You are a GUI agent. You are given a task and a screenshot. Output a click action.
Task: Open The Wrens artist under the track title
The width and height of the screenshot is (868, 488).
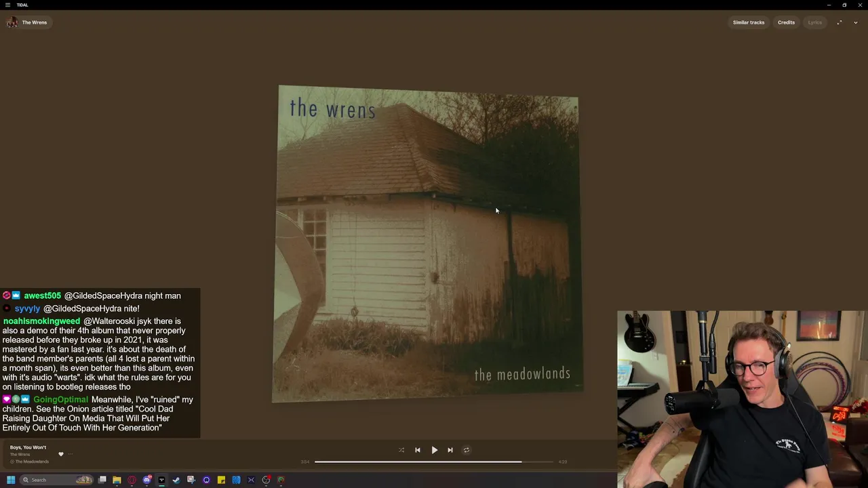20,454
